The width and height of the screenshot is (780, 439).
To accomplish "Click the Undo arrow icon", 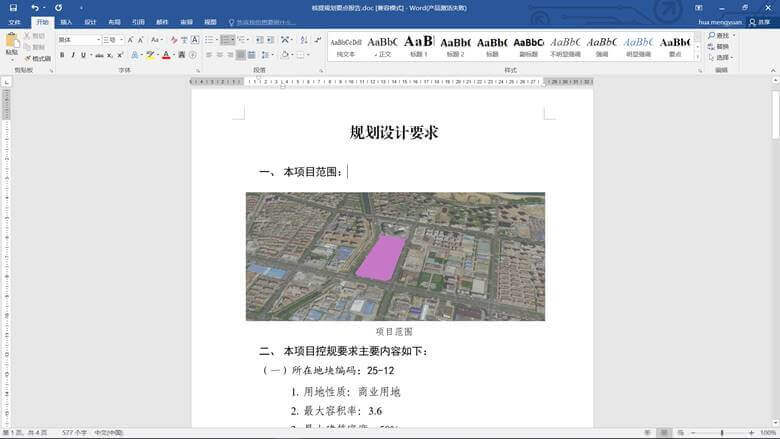I will click(35, 7).
